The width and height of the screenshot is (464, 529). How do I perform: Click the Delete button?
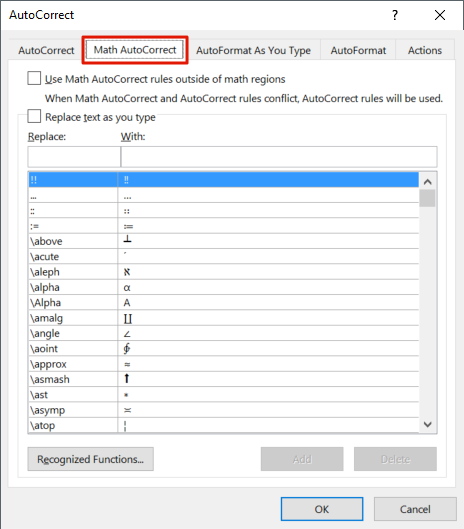[395, 459]
